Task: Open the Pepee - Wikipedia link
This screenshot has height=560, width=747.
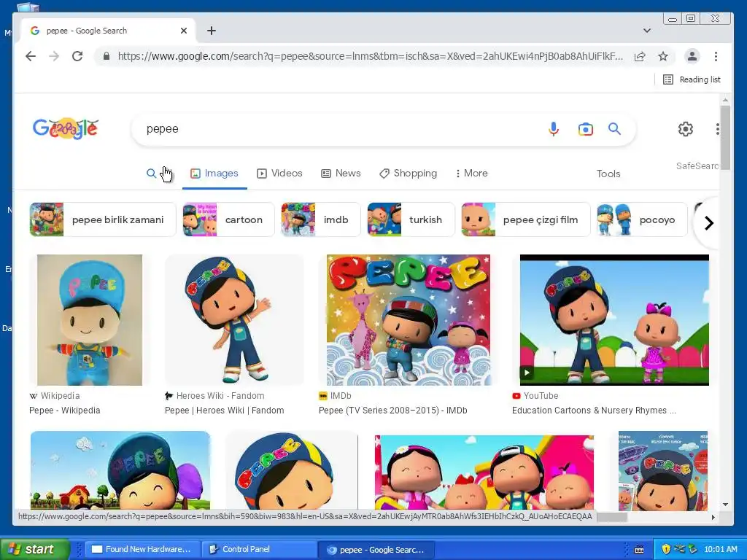Action: click(x=65, y=411)
